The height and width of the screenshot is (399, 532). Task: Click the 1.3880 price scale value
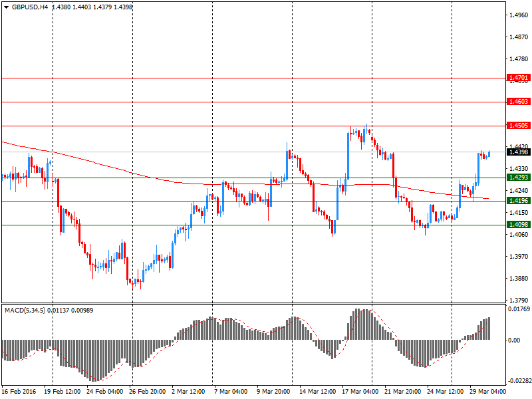pos(519,279)
